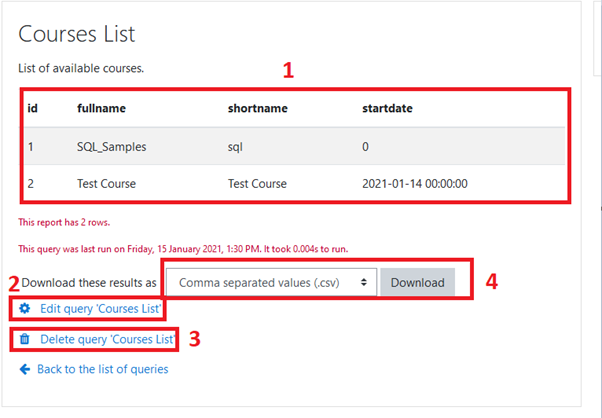Click the 'This report has 2 rows' text
This screenshot has height=418, width=602.
[67, 222]
